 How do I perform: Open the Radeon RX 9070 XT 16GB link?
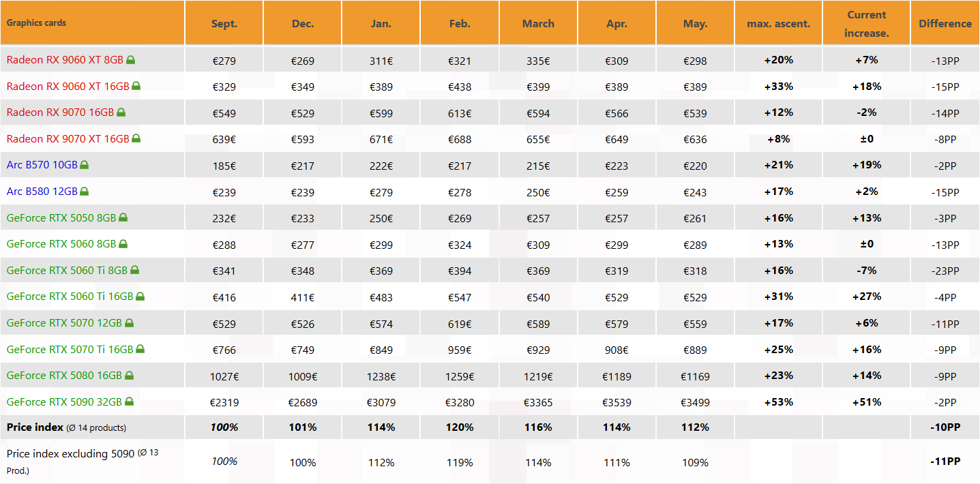pos(68,138)
